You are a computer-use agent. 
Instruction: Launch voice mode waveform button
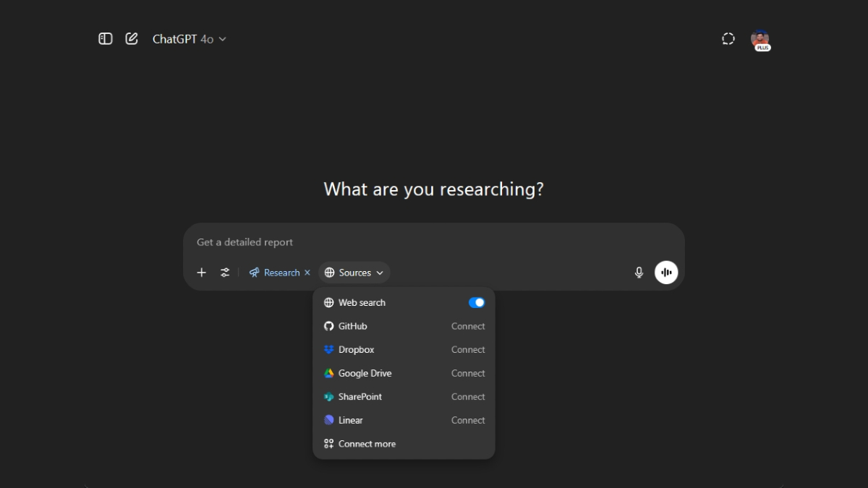click(x=666, y=273)
